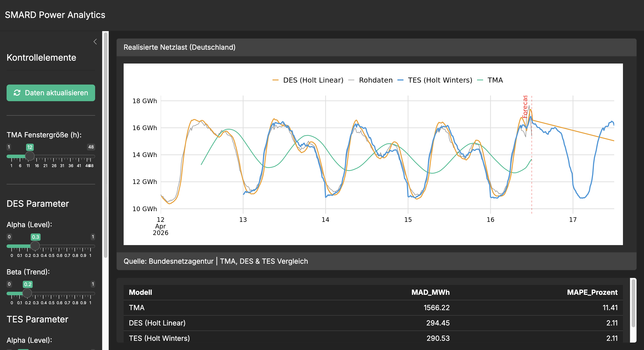Screen dimensions: 644x350
Task: Select the TMA row in the table
Action: [373, 308]
